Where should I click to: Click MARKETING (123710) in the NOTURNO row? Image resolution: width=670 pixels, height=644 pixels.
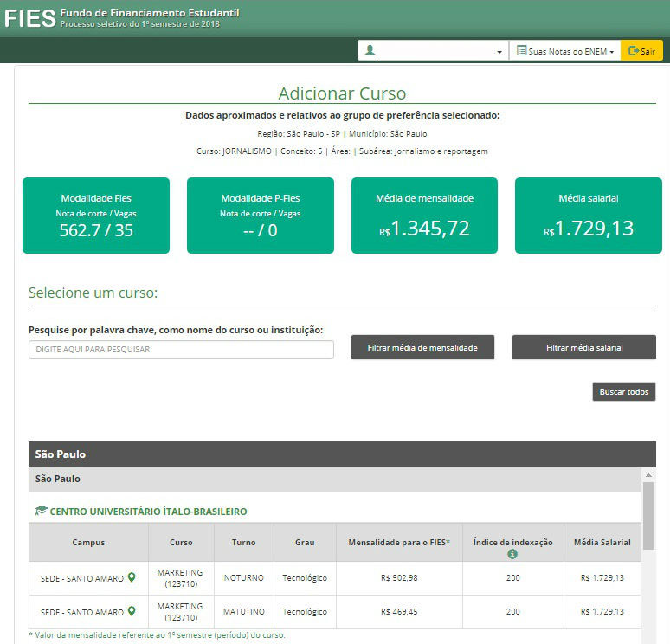[x=180, y=577]
